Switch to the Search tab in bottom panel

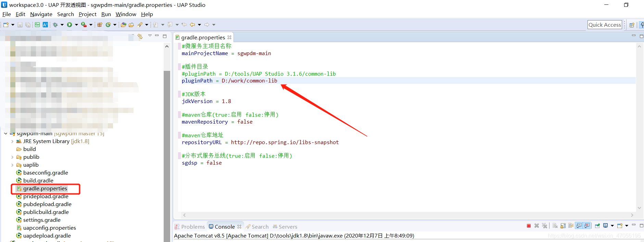[x=257, y=227]
